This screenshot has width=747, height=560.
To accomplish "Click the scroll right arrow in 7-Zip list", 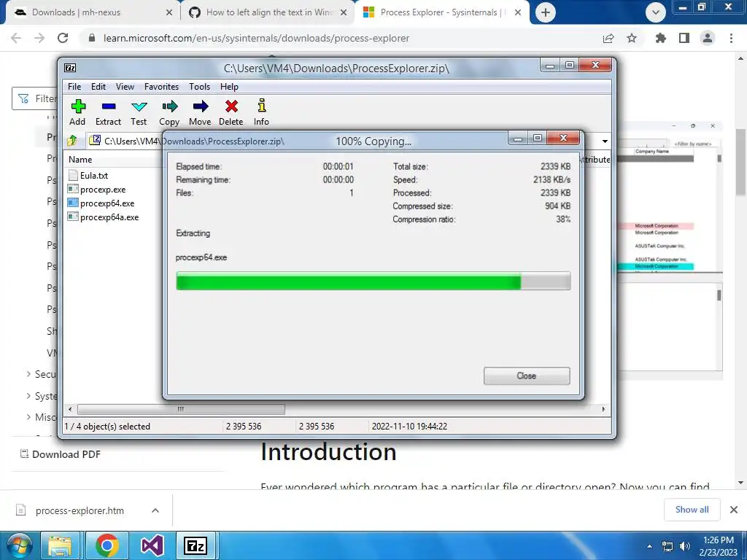I will (604, 409).
